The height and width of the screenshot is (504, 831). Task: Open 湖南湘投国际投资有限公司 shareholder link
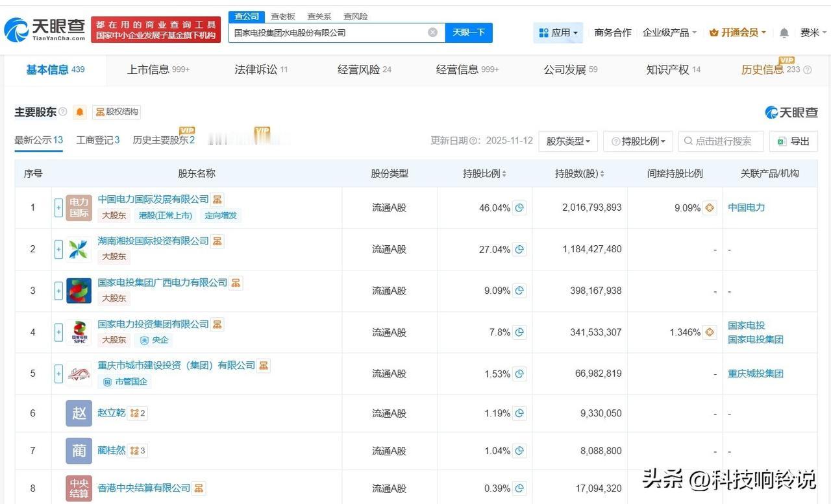(153, 241)
